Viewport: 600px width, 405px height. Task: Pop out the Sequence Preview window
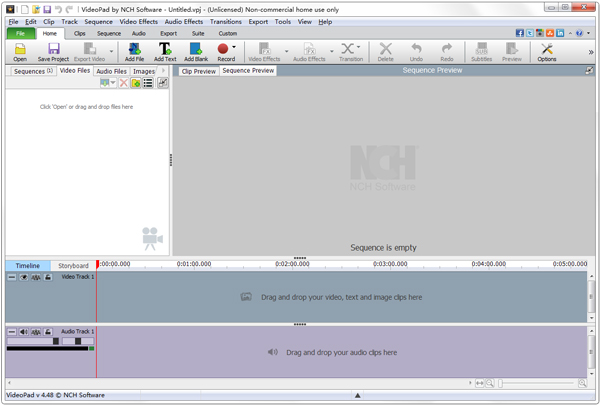coord(589,70)
